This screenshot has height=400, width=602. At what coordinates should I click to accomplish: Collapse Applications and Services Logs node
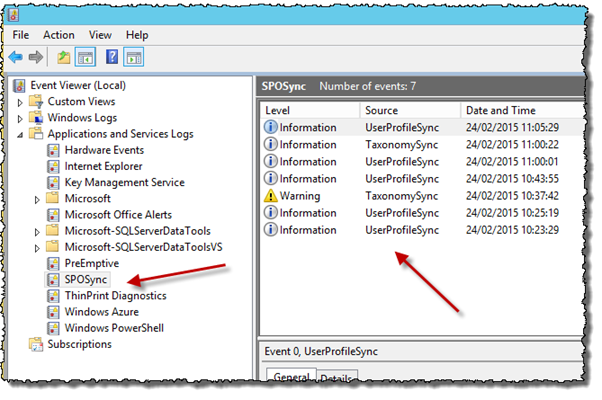pos(20,135)
